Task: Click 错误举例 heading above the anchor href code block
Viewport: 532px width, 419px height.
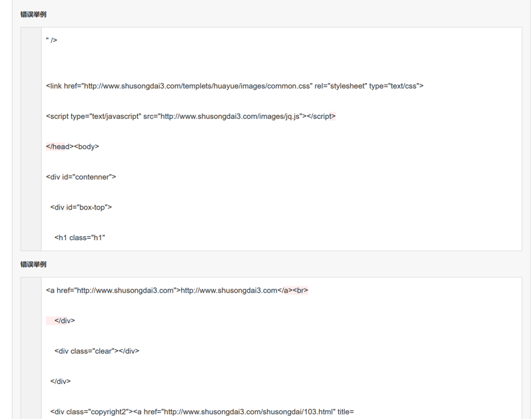Action: [x=33, y=264]
